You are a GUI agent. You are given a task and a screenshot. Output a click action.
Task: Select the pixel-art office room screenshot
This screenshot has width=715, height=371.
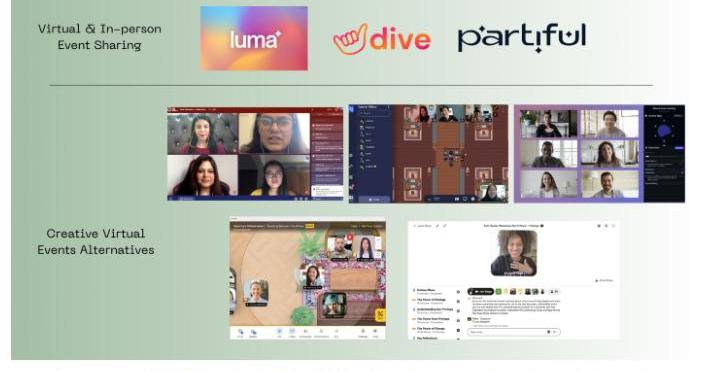click(x=428, y=154)
